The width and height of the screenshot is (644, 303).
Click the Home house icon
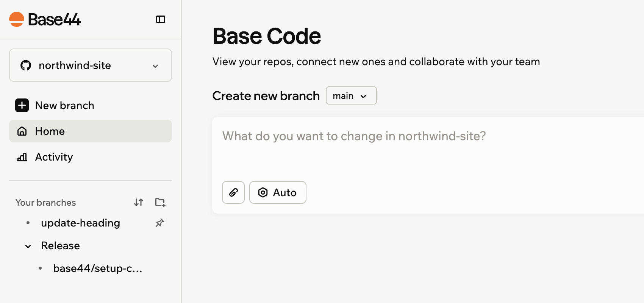(22, 131)
